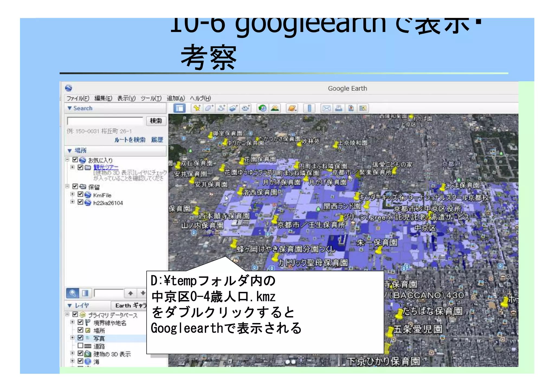Toggle the KmlFile checkbox
Screen dimensions: 555x392
pyautogui.click(x=80, y=194)
